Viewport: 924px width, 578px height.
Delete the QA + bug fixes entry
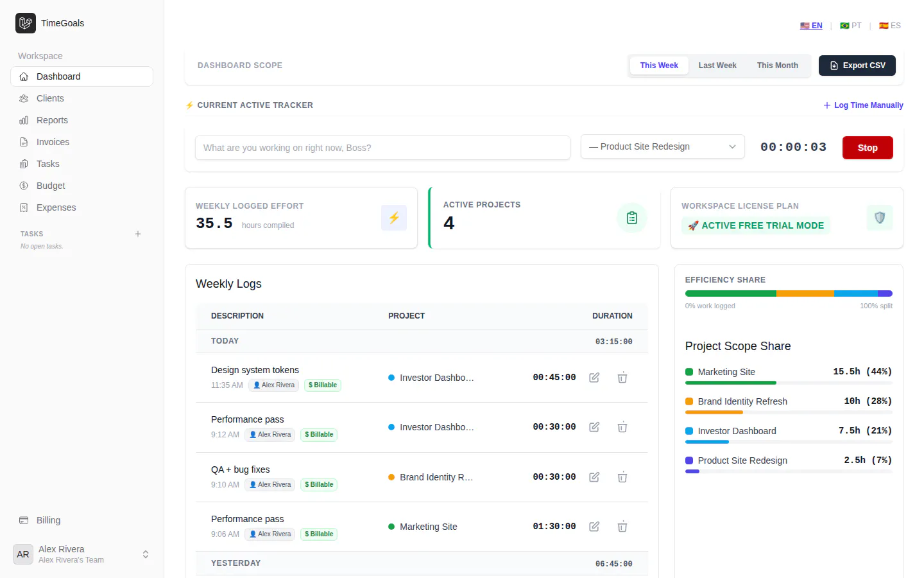(622, 477)
